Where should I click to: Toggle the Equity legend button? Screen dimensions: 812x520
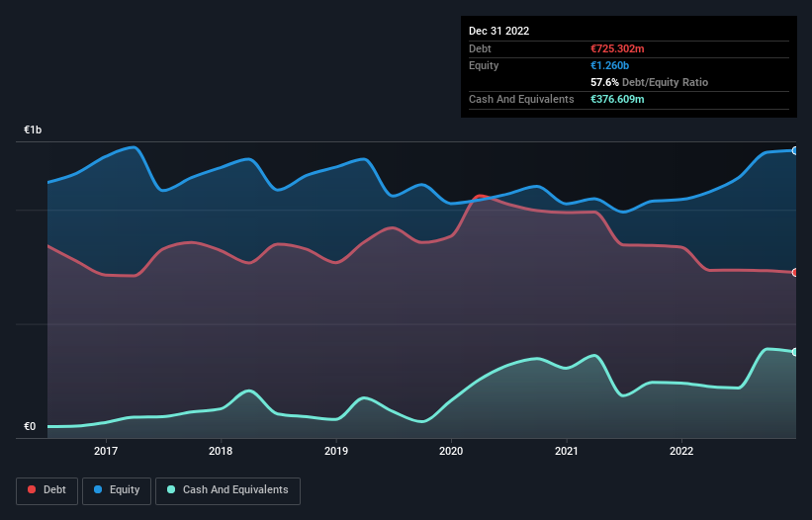coord(117,490)
